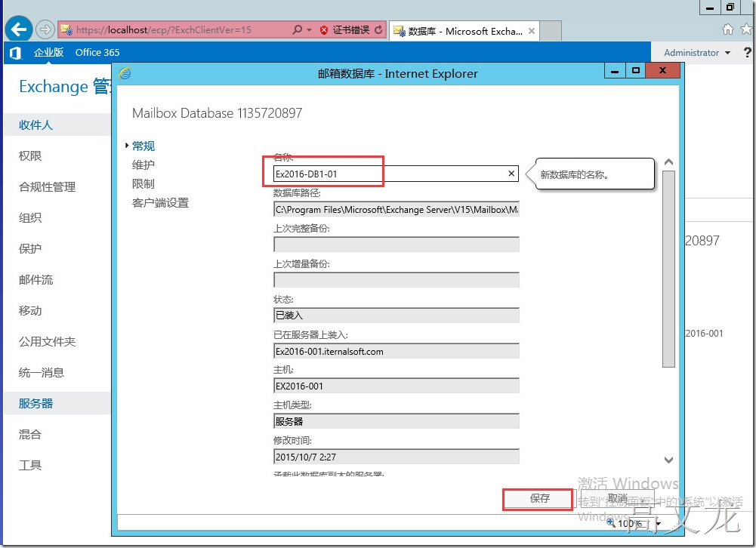Clear the database name field with X
The image size is (756, 548).
[511, 174]
